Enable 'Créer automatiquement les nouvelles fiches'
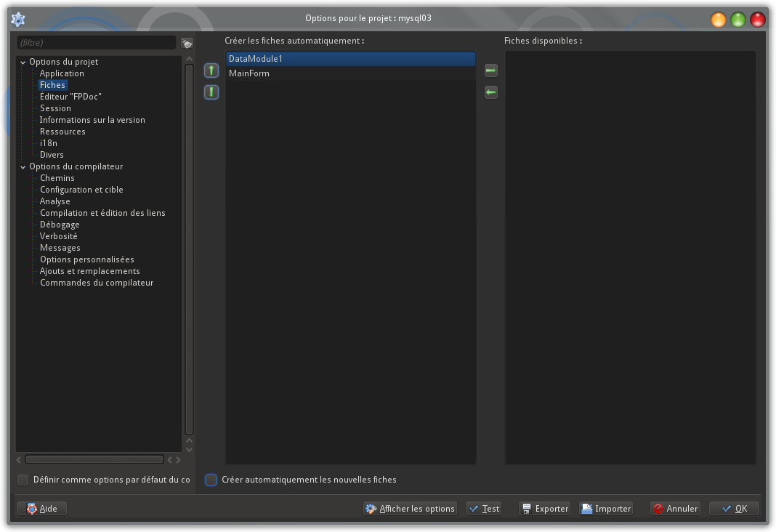Image resolution: width=776 pixels, height=532 pixels. pos(211,480)
